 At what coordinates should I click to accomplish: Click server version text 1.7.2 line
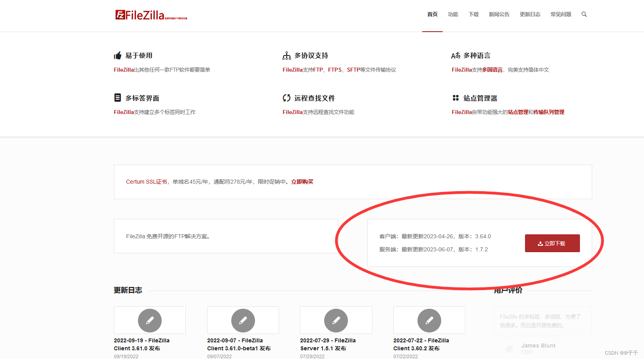[434, 249]
